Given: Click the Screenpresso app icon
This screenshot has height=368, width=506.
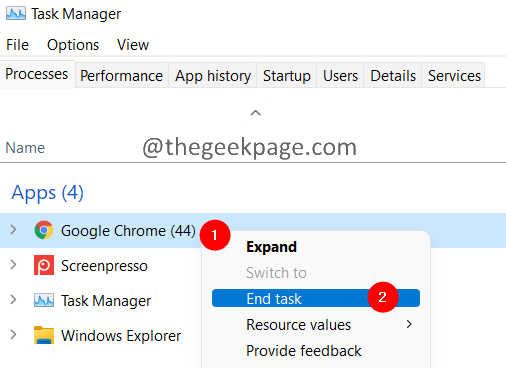Looking at the screenshot, I should click(44, 265).
